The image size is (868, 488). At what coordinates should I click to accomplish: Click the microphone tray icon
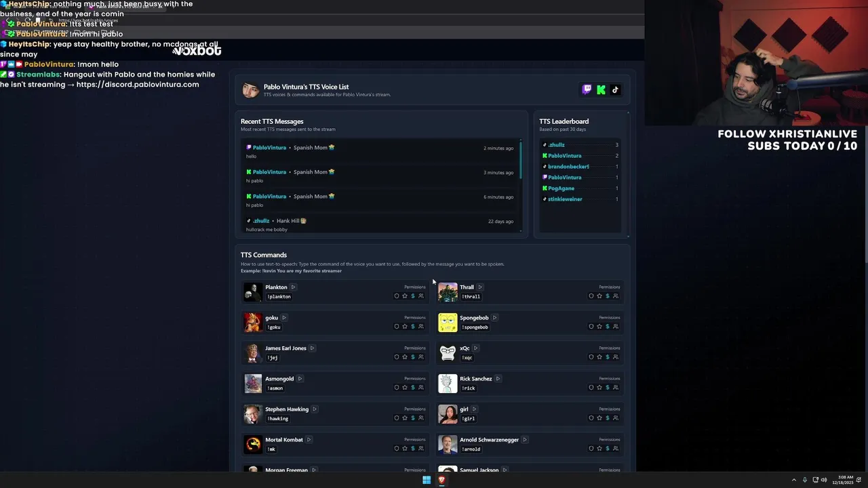click(x=805, y=480)
